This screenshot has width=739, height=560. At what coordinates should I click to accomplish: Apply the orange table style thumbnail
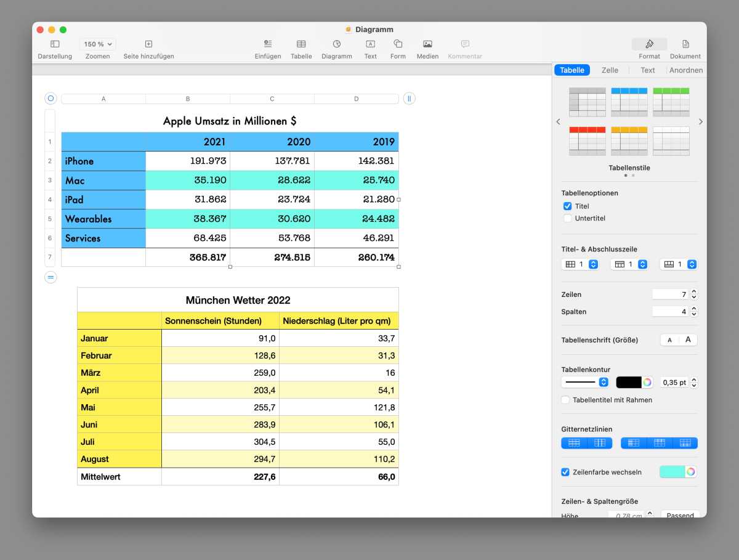pyautogui.click(x=629, y=141)
